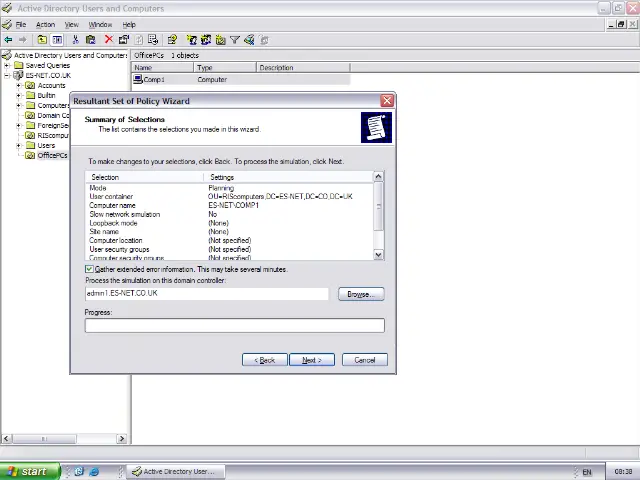Click the Internet Explorer quick launch icon
The image size is (640, 480).
click(94, 471)
